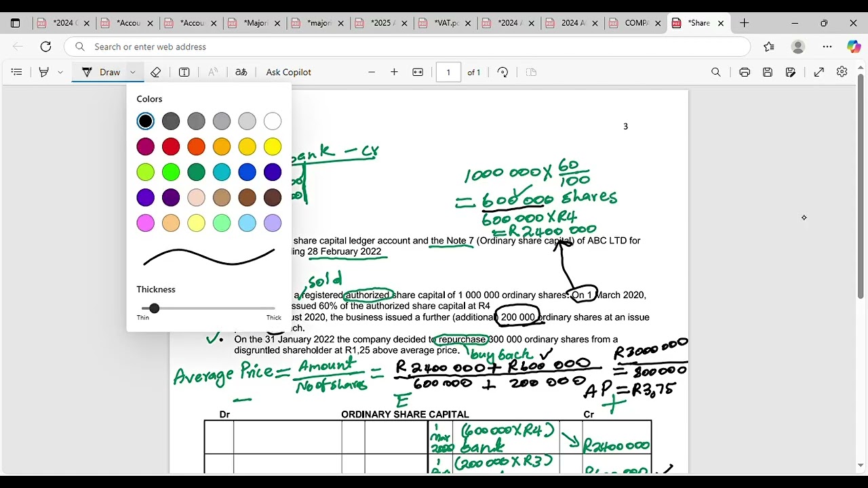Click the vertical PDF scrollbar

pos(861,186)
